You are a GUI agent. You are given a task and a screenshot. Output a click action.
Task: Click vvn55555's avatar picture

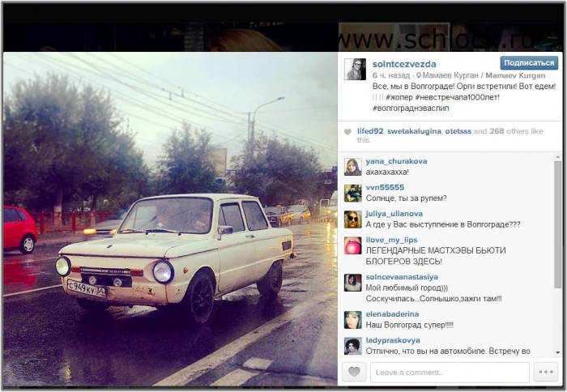coord(352,193)
